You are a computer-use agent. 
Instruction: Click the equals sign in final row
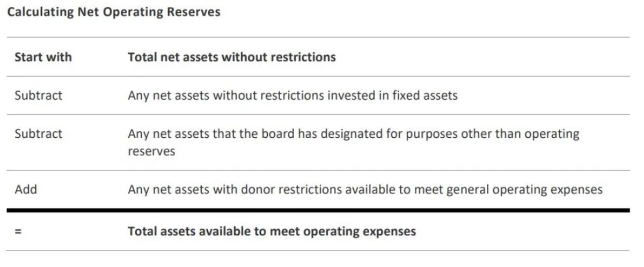[x=18, y=232]
